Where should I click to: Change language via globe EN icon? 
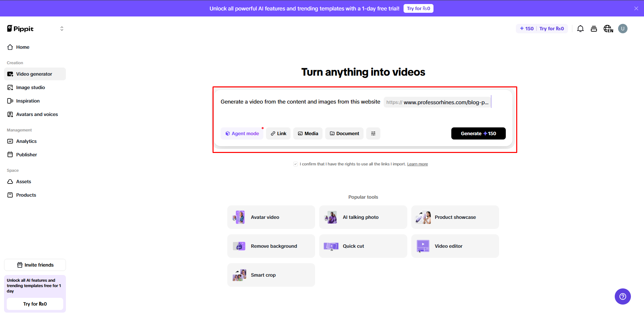(608, 29)
